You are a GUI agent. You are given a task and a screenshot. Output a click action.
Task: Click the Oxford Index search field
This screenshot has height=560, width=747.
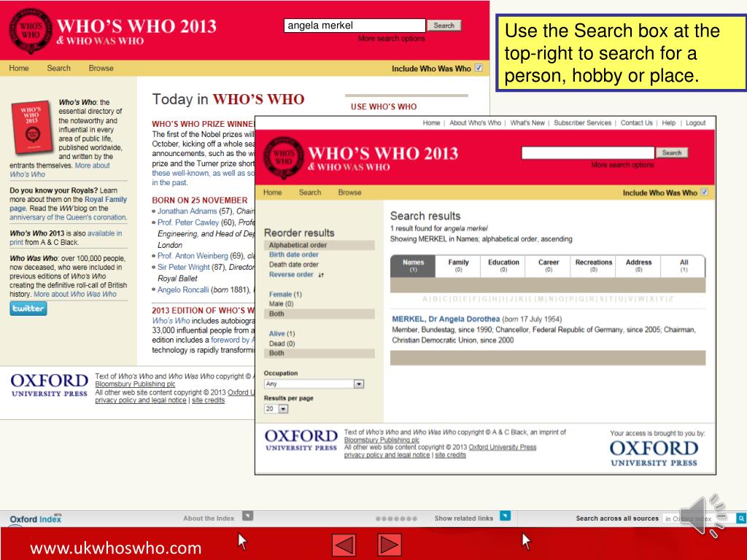pos(699,518)
